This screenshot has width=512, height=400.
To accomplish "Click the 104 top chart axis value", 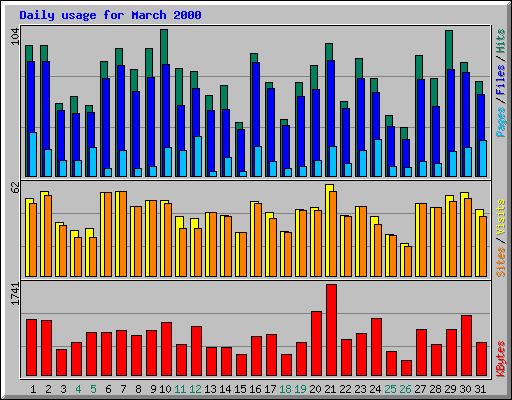I will point(15,37).
